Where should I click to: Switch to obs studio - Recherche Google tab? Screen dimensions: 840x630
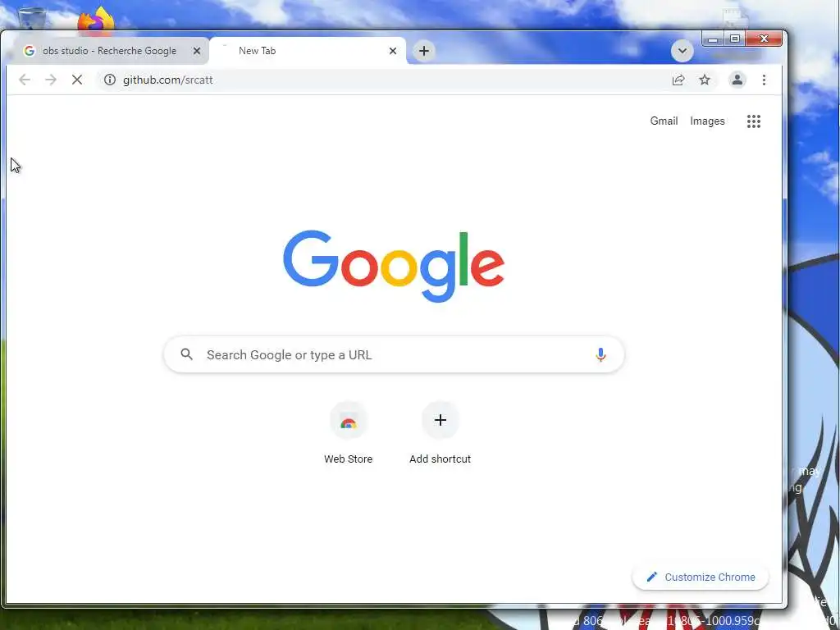tap(109, 51)
